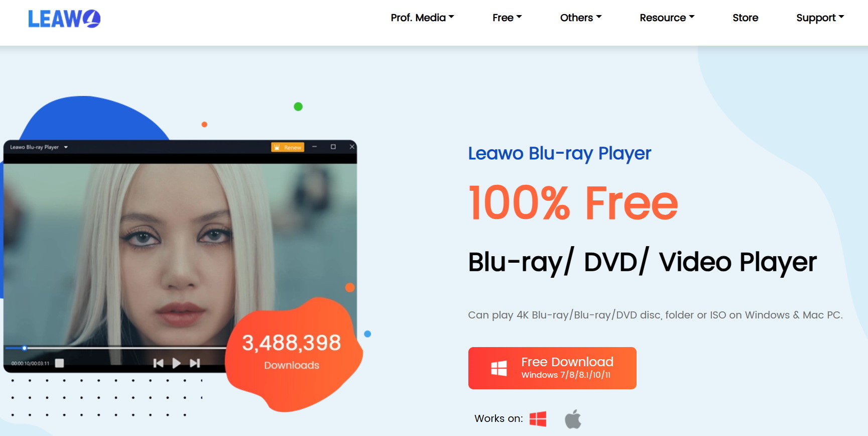Click the Renew crown button
The width and height of the screenshot is (868, 436).
click(x=288, y=147)
